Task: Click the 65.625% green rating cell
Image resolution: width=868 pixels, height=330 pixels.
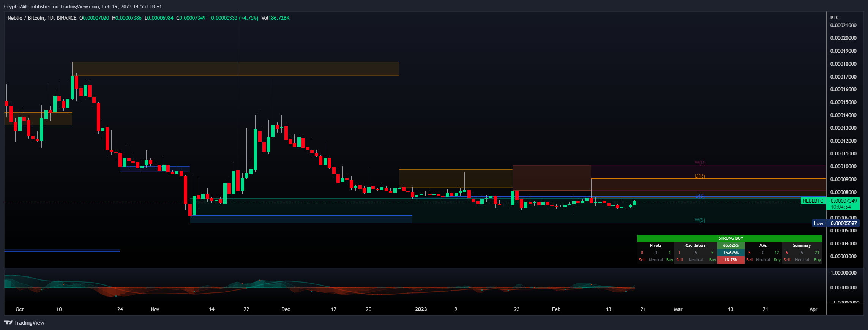Action: 731,245
